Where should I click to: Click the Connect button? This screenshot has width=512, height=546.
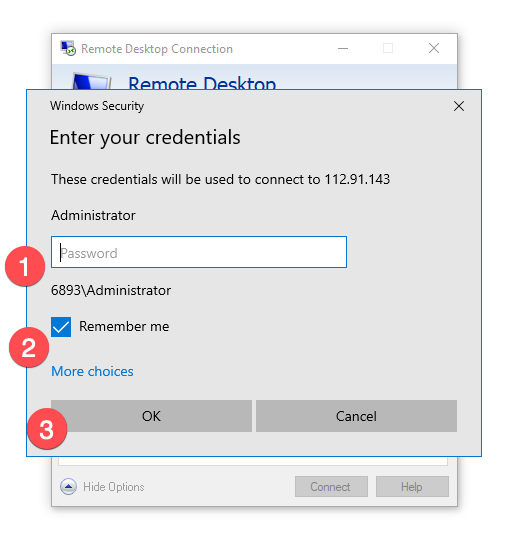[331, 486]
